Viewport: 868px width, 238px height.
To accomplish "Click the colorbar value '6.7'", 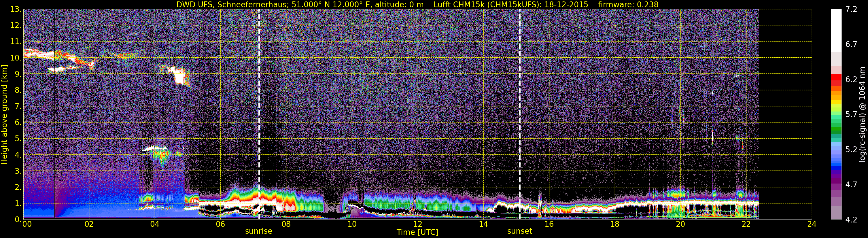I will (851, 44).
